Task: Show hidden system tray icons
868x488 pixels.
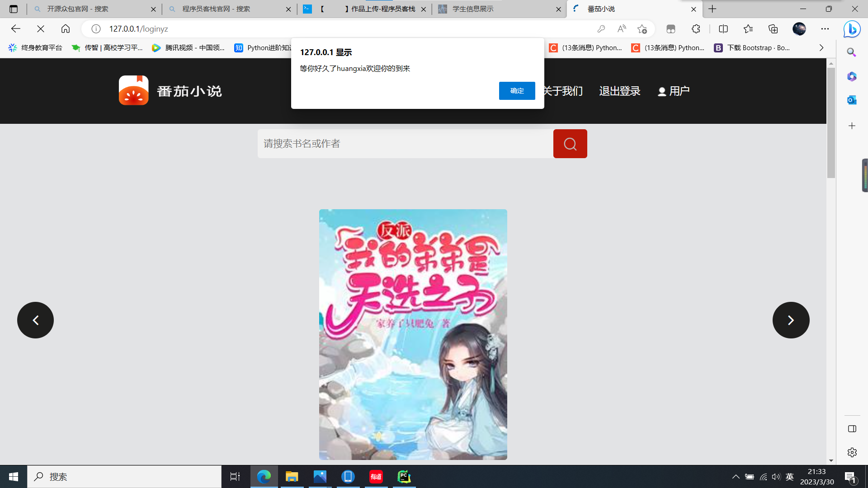Action: (x=736, y=477)
